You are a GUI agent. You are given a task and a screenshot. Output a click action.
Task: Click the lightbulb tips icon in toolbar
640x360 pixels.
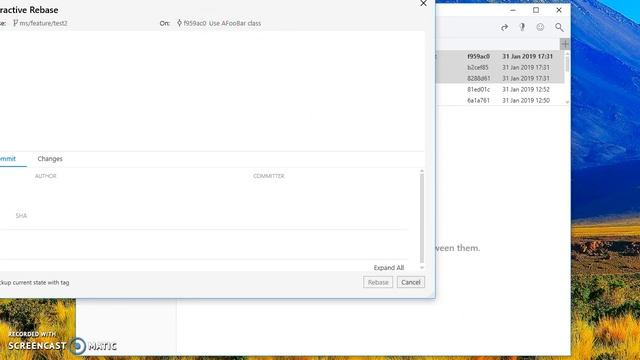[522, 27]
